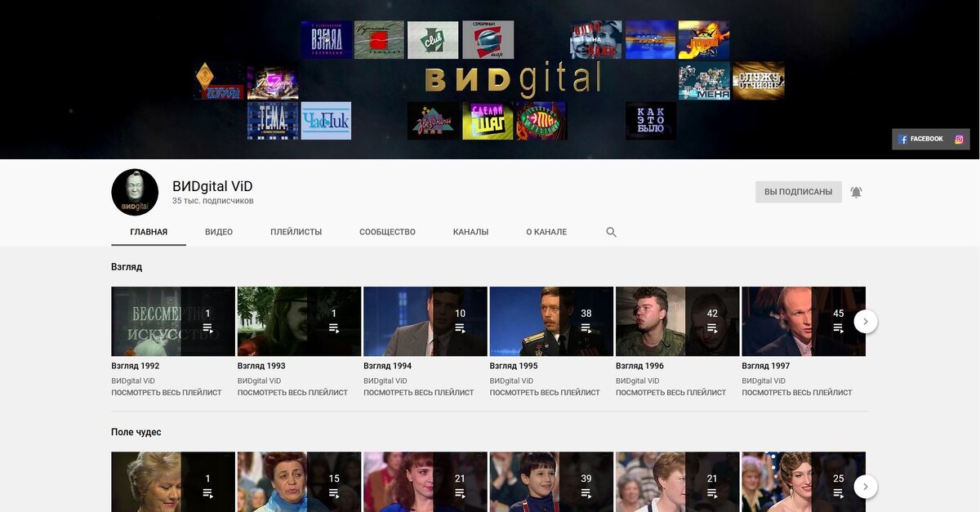Click ВИDgital ViD channel name under Взгляд 1995
The width and height of the screenshot is (980, 512).
[511, 381]
